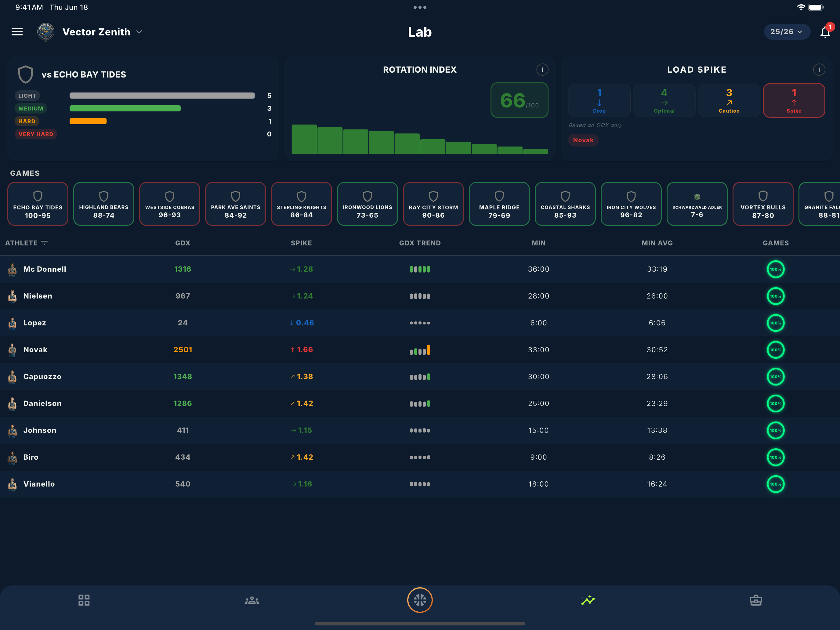
Task: Select the Echo Bay Tides game card
Action: click(38, 204)
